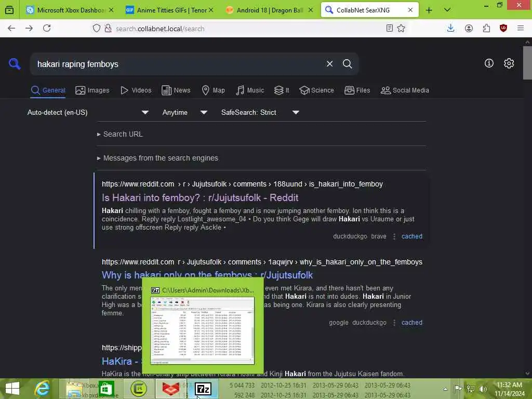Open the first r/Jujutsufolk Reddit result title
The image size is (532, 399).
[x=200, y=198]
